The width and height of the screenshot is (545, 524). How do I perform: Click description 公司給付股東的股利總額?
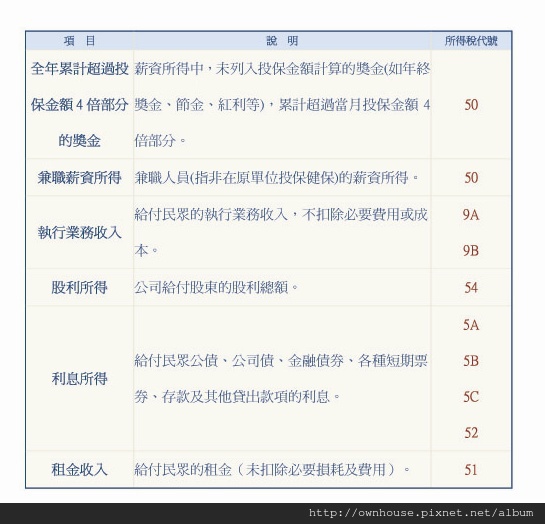point(216,287)
